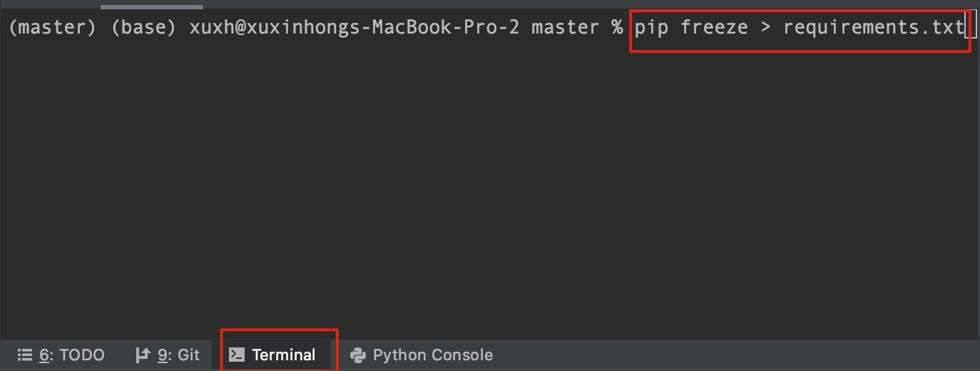980x371 pixels.
Task: Click the Python Console snake icon
Action: (358, 355)
